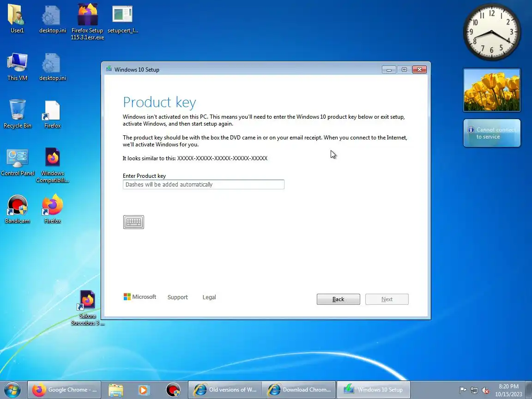Select Windows 10 Setup taskbar button
532x399 pixels.
374,390
